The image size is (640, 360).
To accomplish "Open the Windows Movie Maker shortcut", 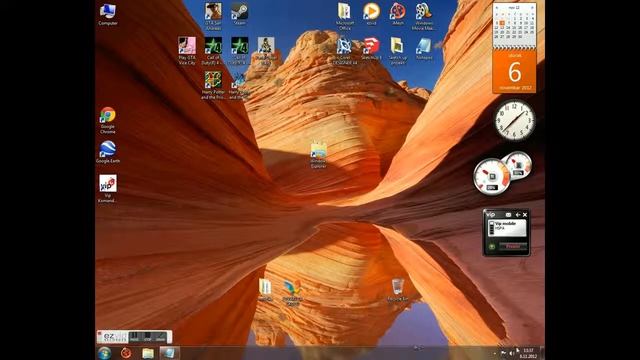I will pyautogui.click(x=423, y=16).
